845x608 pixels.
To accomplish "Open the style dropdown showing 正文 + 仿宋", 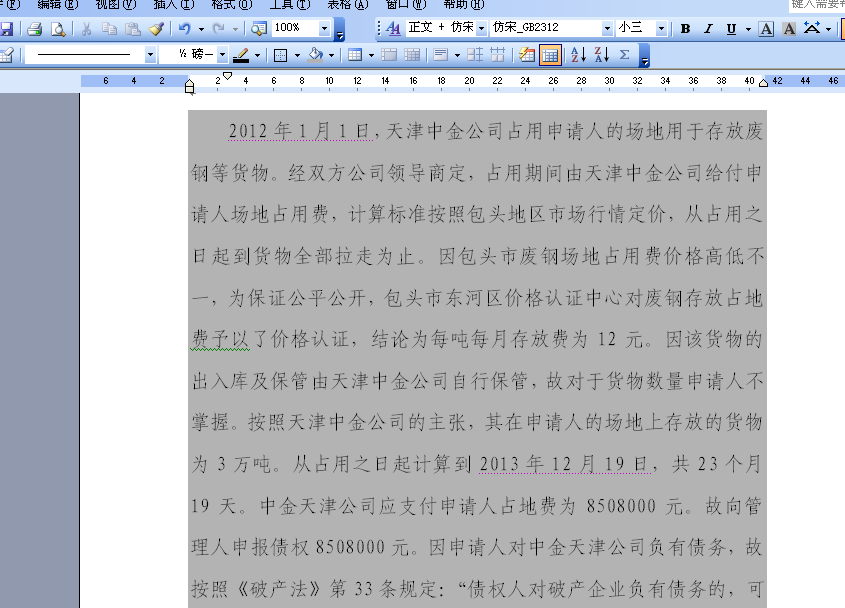I will pos(482,28).
